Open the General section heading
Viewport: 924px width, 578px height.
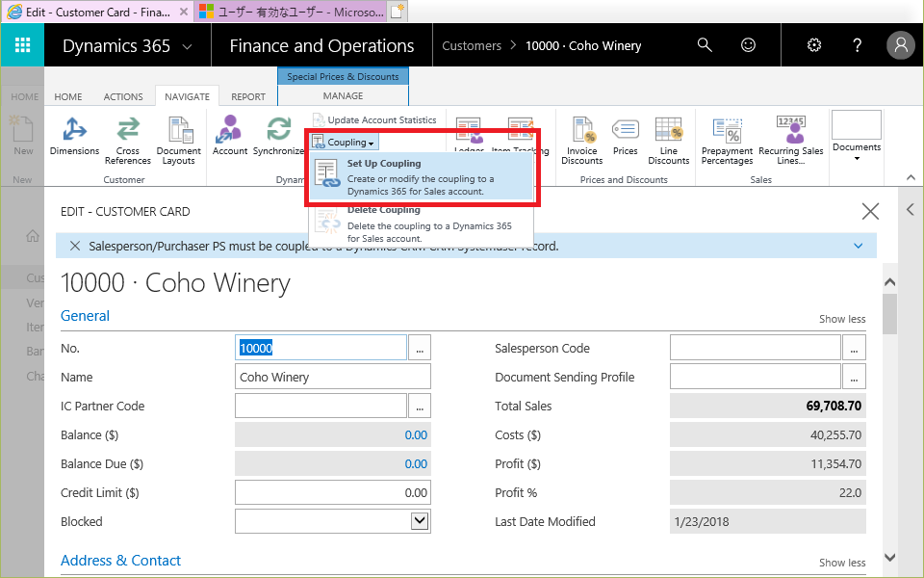coord(85,316)
